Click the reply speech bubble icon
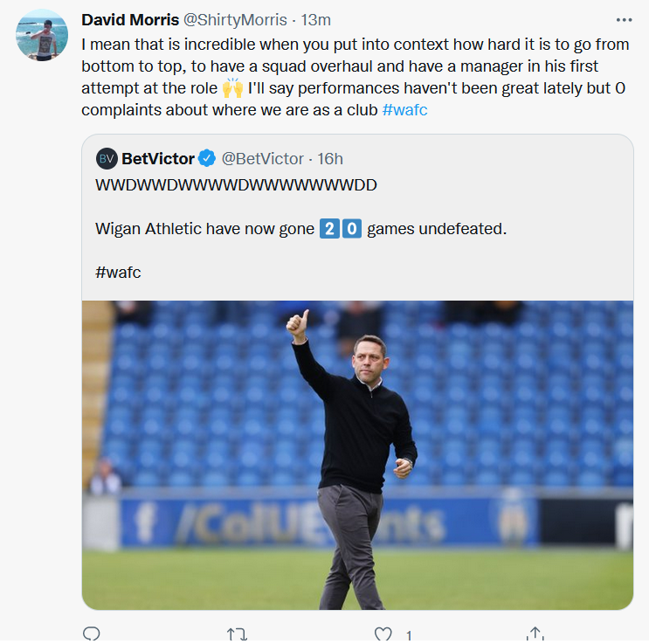Viewport: 649px width, 644px height. [91, 634]
